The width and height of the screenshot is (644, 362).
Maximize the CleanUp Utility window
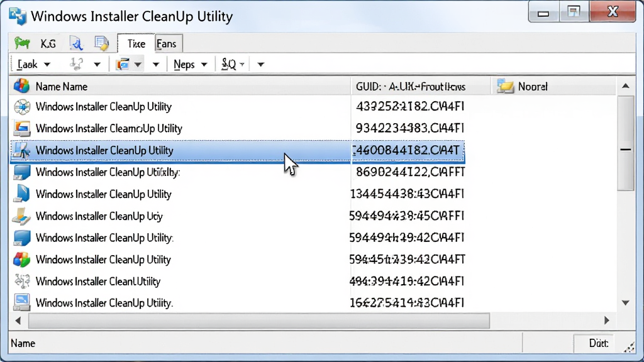(x=574, y=13)
